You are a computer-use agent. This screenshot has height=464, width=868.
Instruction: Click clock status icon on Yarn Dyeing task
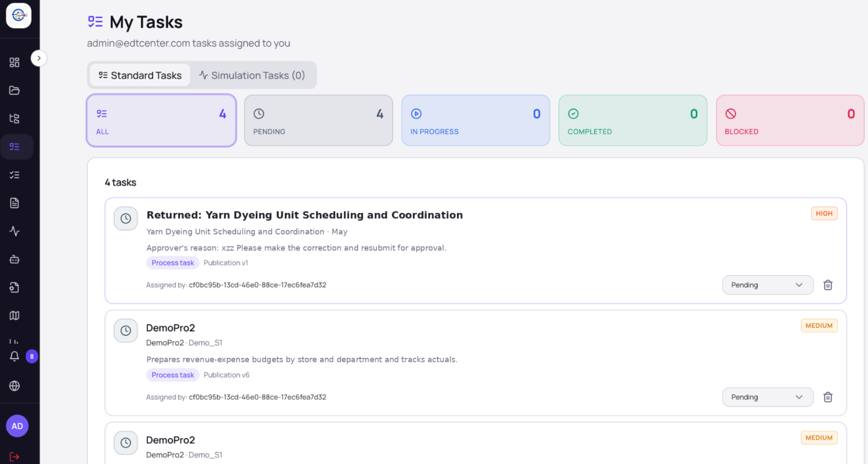click(126, 219)
